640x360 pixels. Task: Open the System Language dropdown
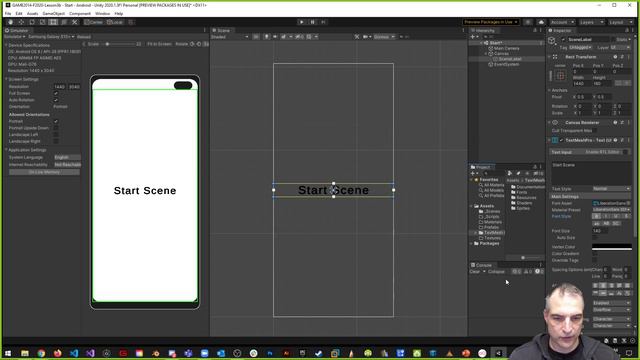[x=67, y=157]
